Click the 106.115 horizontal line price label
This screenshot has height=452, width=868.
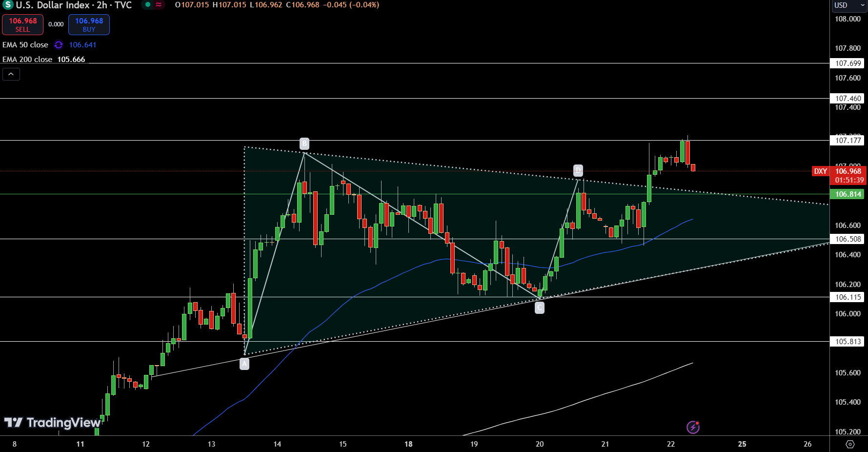[x=848, y=297]
